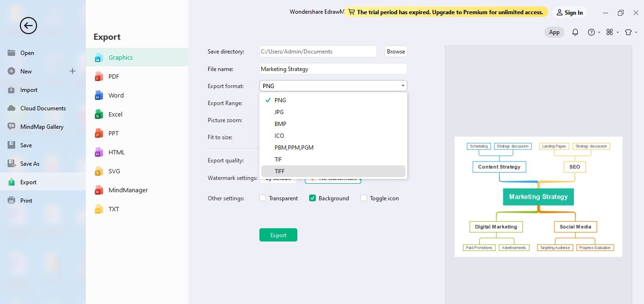Open the help question mark menu

(x=591, y=32)
